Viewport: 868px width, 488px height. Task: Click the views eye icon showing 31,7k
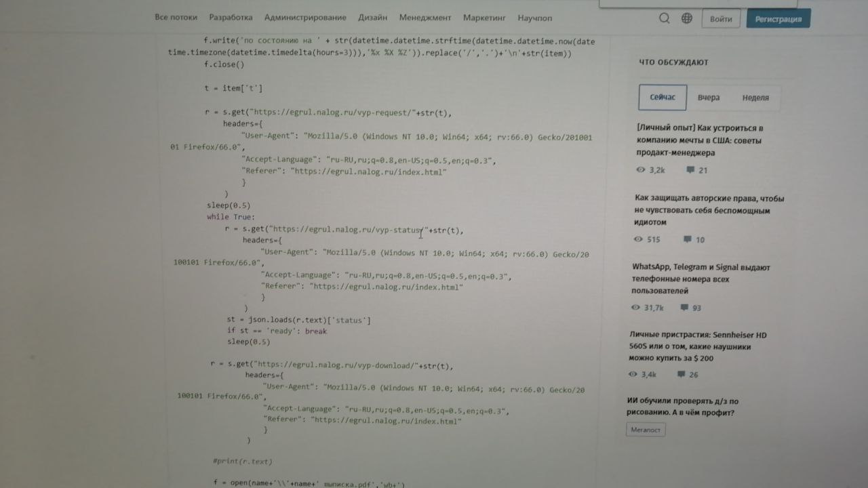point(635,308)
